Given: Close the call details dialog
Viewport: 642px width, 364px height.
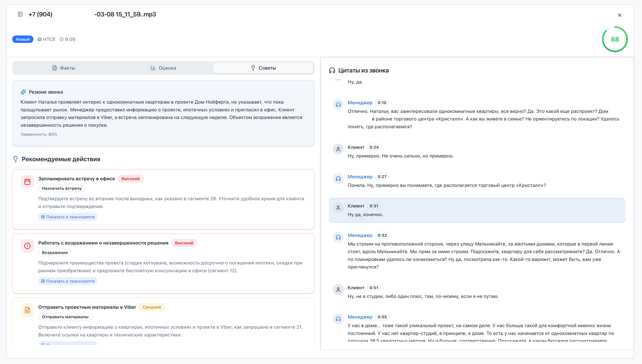Looking at the screenshot, I should pos(620,15).
